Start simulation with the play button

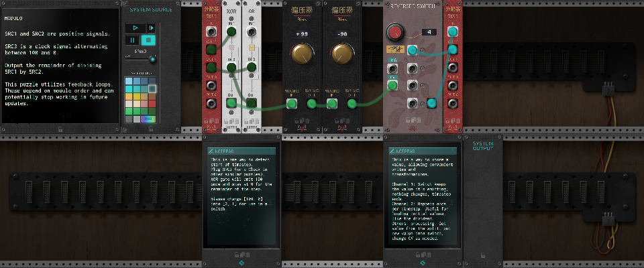coord(135,28)
